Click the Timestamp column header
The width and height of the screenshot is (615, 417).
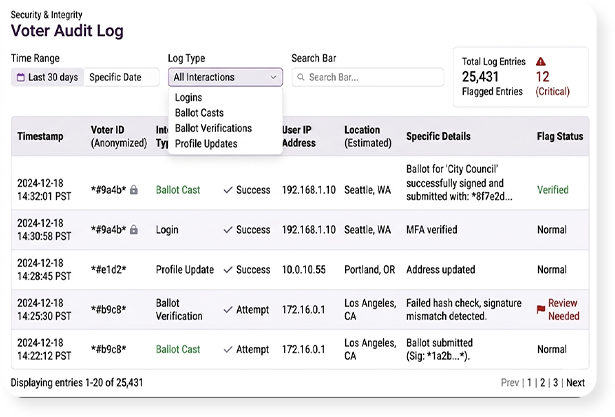point(40,136)
